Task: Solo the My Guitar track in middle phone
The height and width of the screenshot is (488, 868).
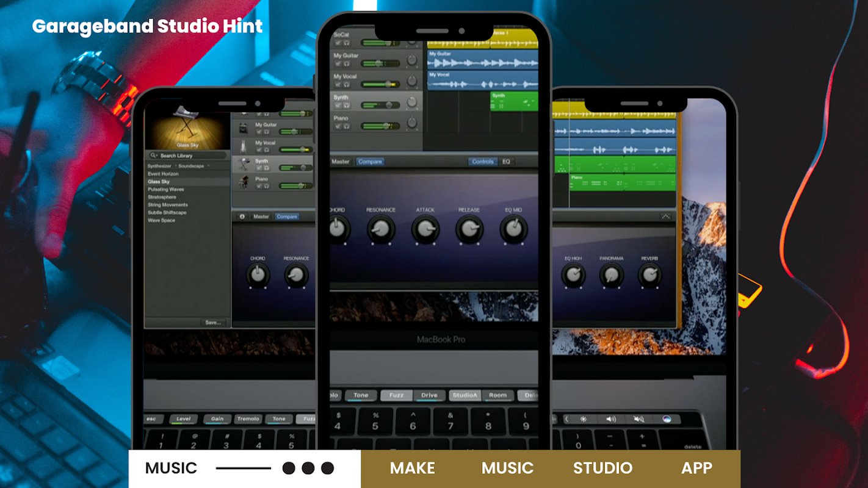Action: 346,64
